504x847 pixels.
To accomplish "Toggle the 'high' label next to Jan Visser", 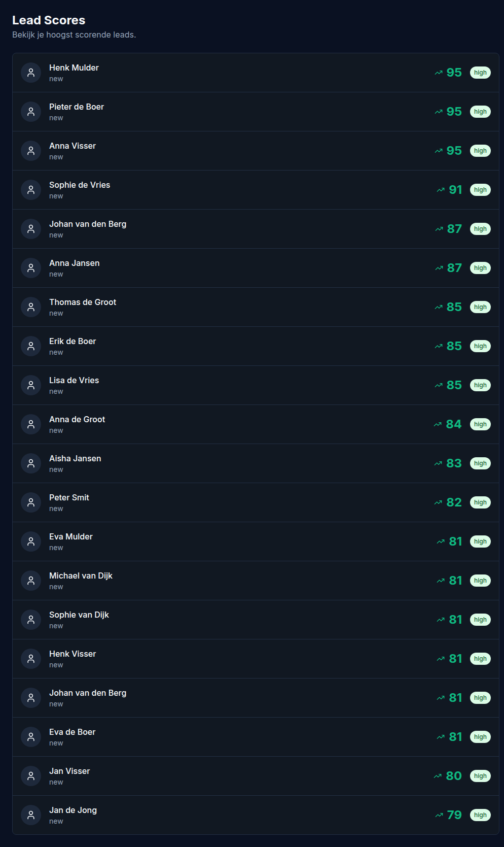I will (480, 775).
